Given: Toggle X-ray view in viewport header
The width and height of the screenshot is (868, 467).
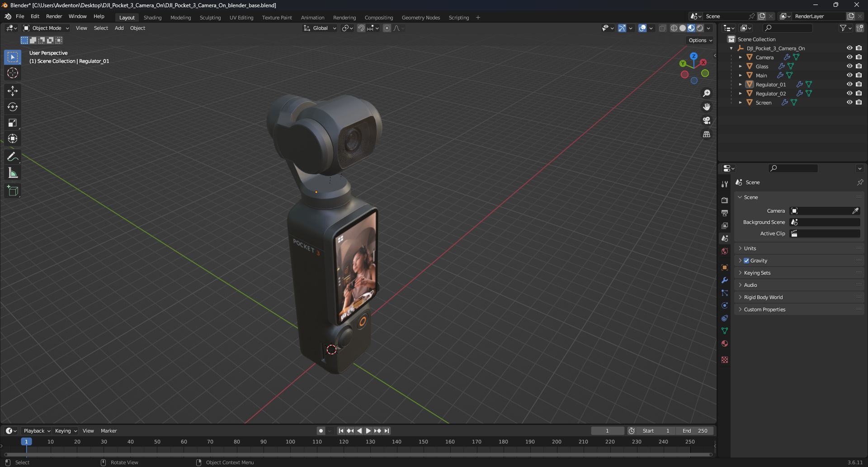Looking at the screenshot, I should tap(662, 28).
